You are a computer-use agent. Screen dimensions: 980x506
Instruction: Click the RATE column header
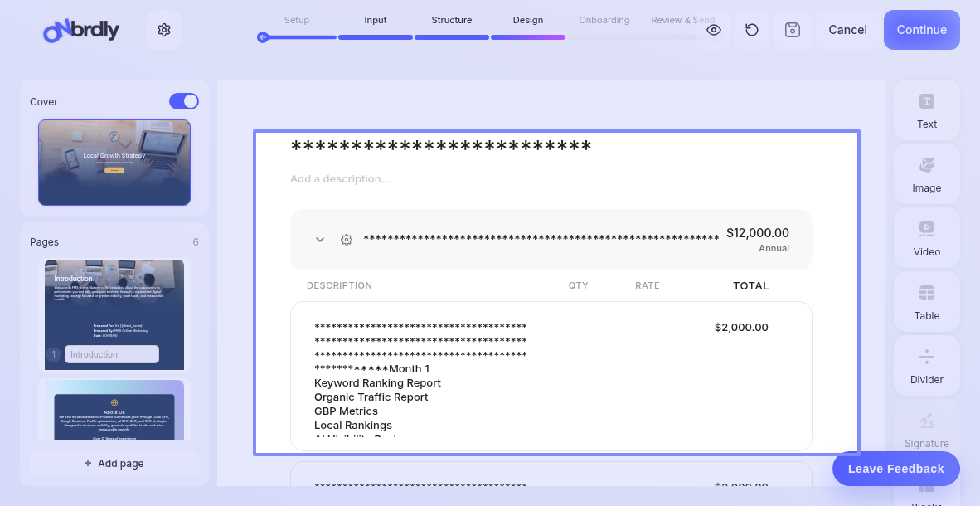(648, 286)
